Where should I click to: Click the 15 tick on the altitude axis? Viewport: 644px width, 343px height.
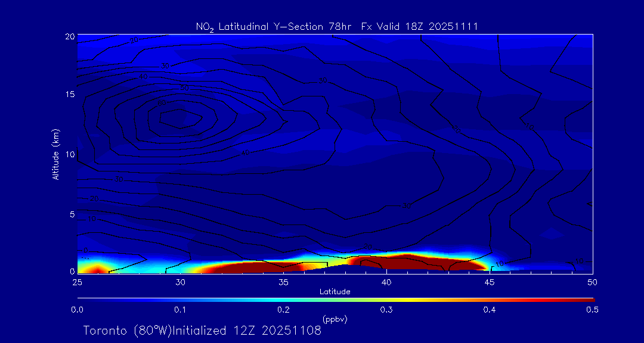[x=70, y=95]
